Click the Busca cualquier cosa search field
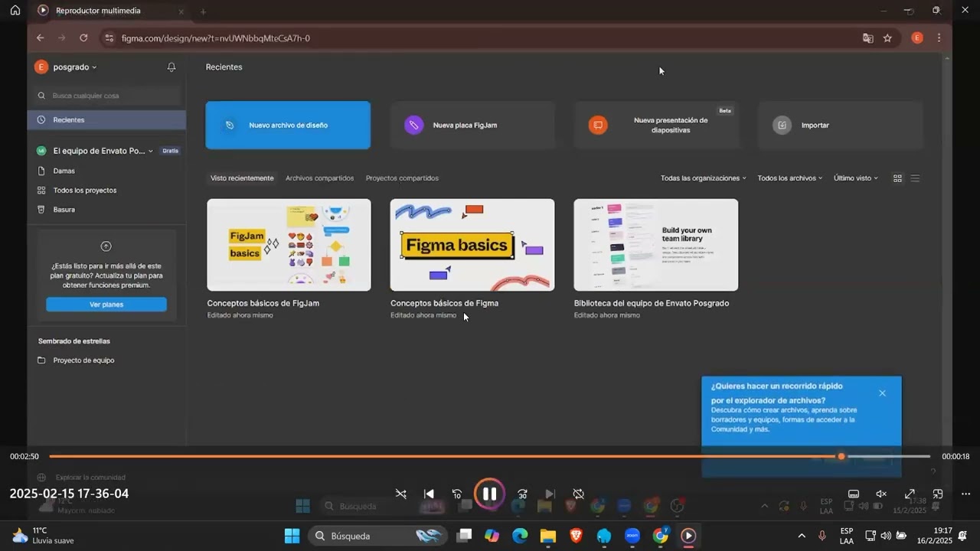The width and height of the screenshot is (980, 551). [108, 96]
